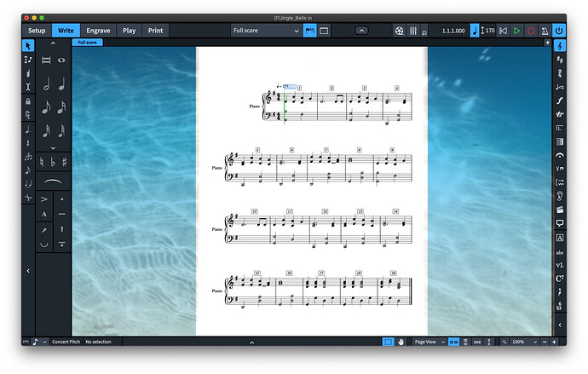Open the Text abc panel
Image resolution: width=588 pixels, height=374 pixels.
pyautogui.click(x=560, y=252)
